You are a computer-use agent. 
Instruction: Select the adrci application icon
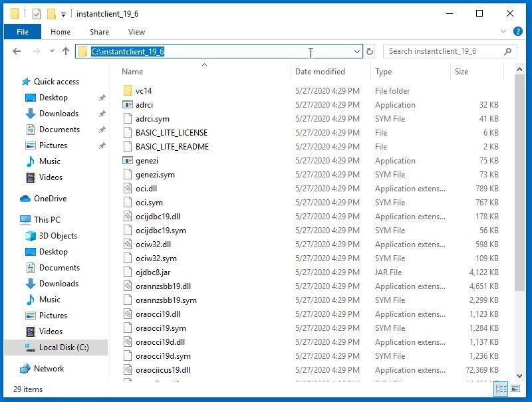click(128, 105)
